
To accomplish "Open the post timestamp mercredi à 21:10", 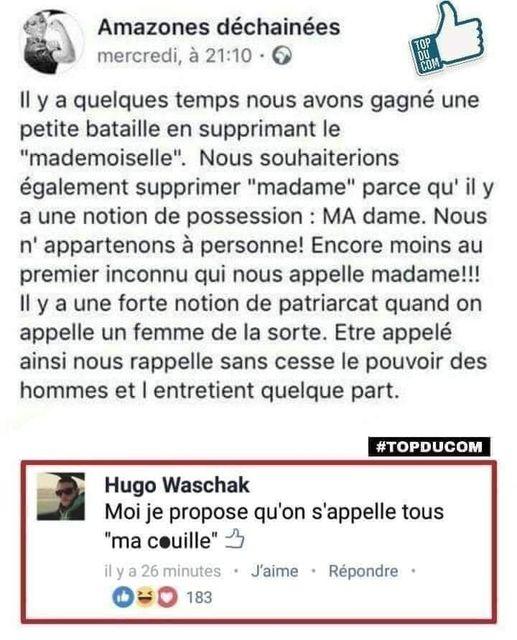I will pos(175,56).
